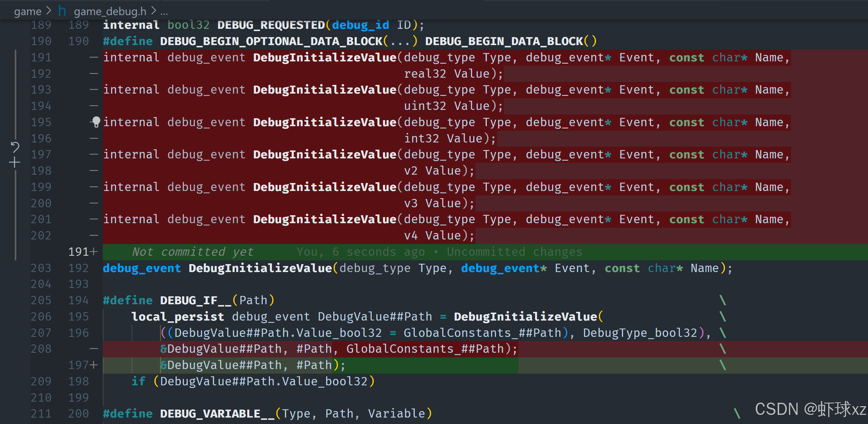Viewport: 868px width, 424px height.
Task: Click the stage change plus icon
Action: tap(15, 163)
